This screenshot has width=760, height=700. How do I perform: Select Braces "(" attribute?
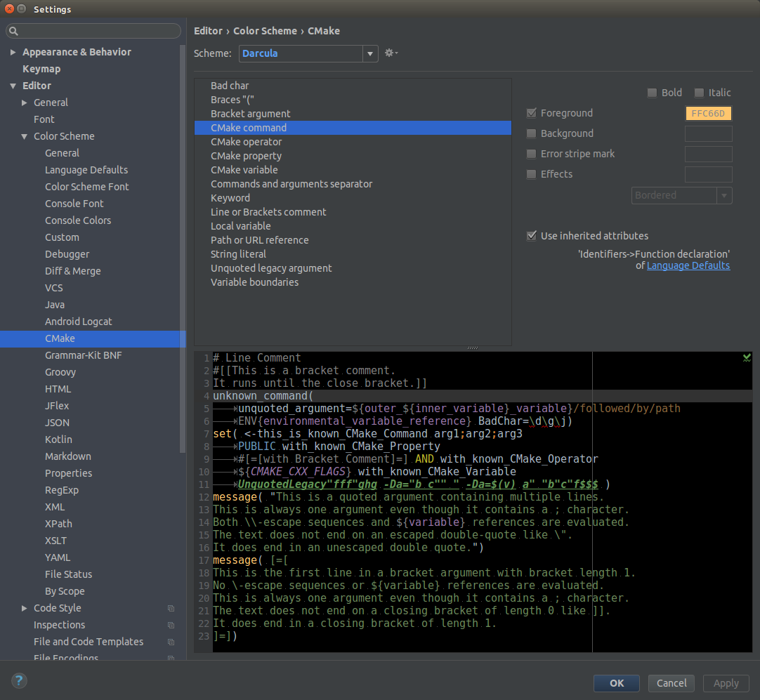[x=353, y=100]
